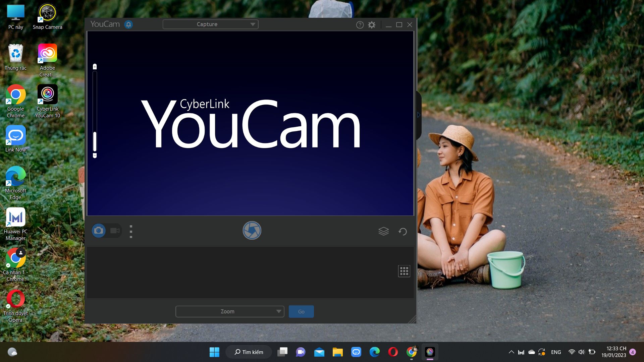Click the Tìm kiếm taskbar search box
This screenshot has width=644, height=362.
click(249, 352)
